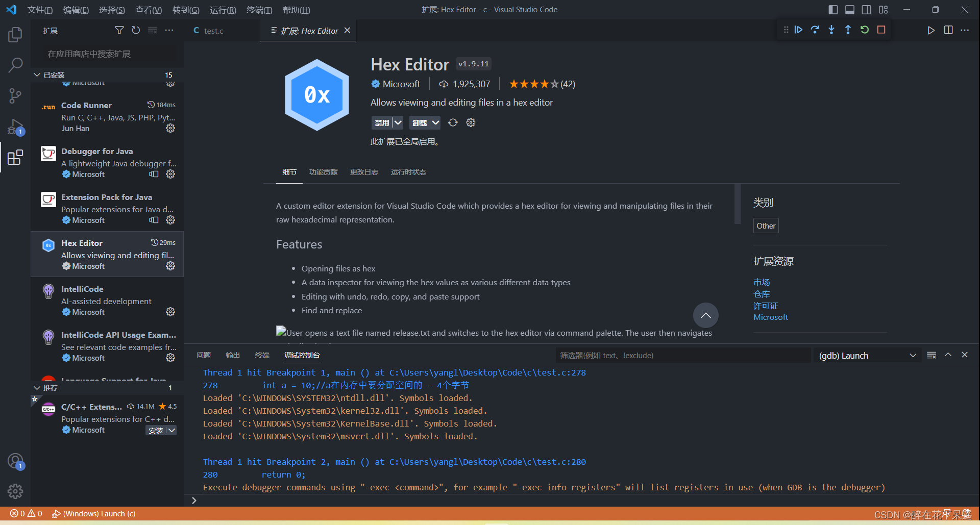
Task: Restart the debug session
Action: tap(864, 30)
